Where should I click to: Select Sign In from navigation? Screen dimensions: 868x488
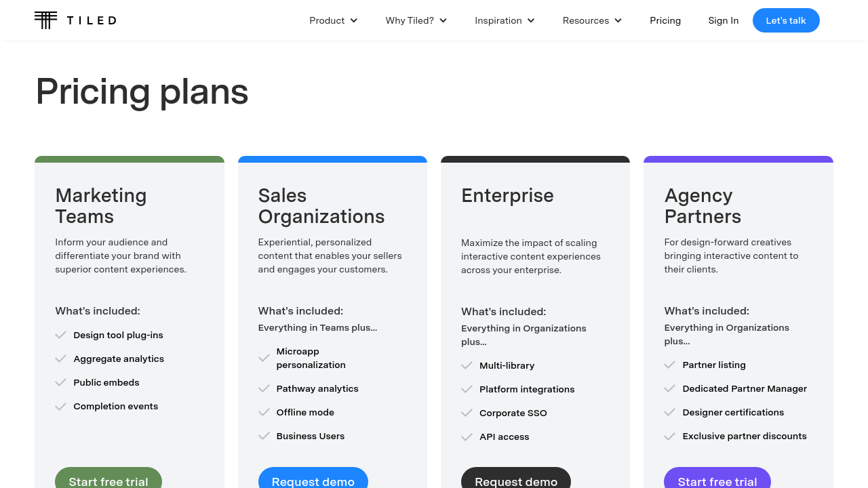(723, 20)
